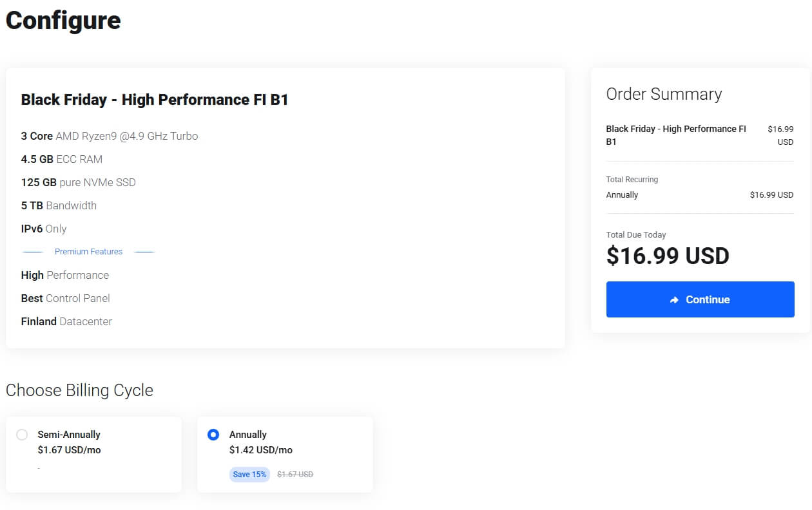
Task: Click the IPv6 Only spec line
Action: (44, 229)
